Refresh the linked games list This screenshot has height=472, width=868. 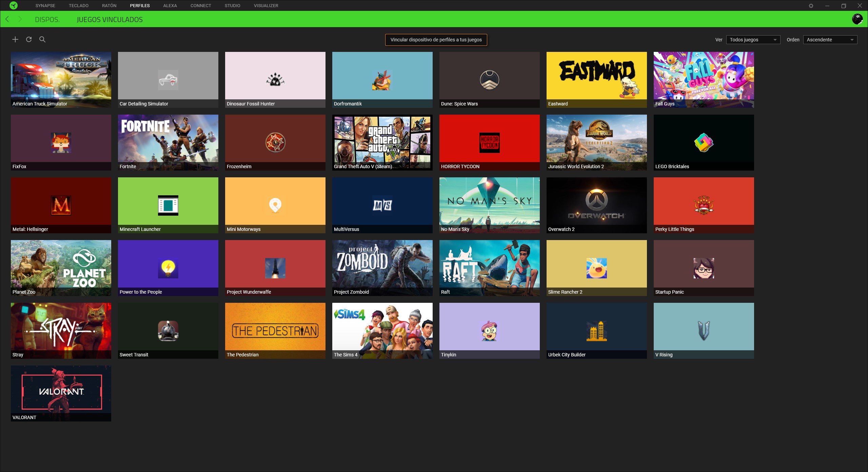click(29, 39)
